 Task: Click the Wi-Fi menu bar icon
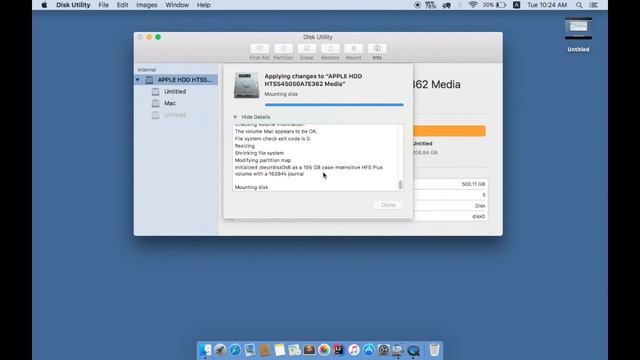[x=473, y=5]
